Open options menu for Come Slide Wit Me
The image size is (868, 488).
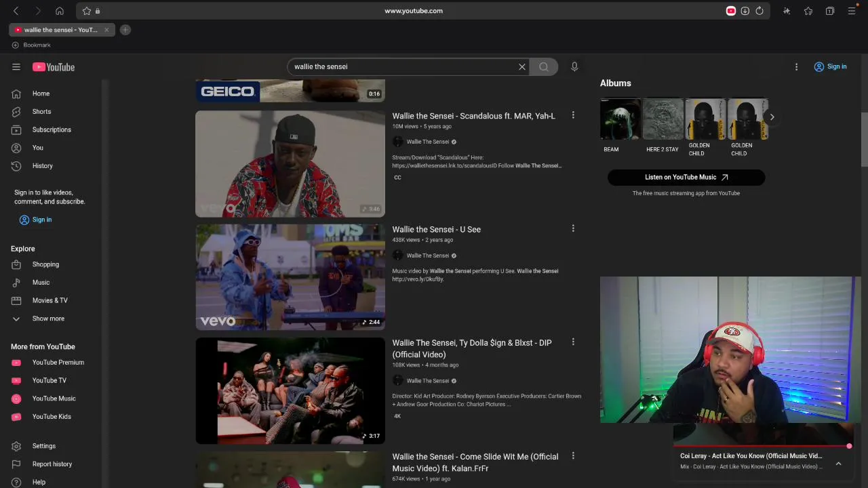pyautogui.click(x=573, y=456)
